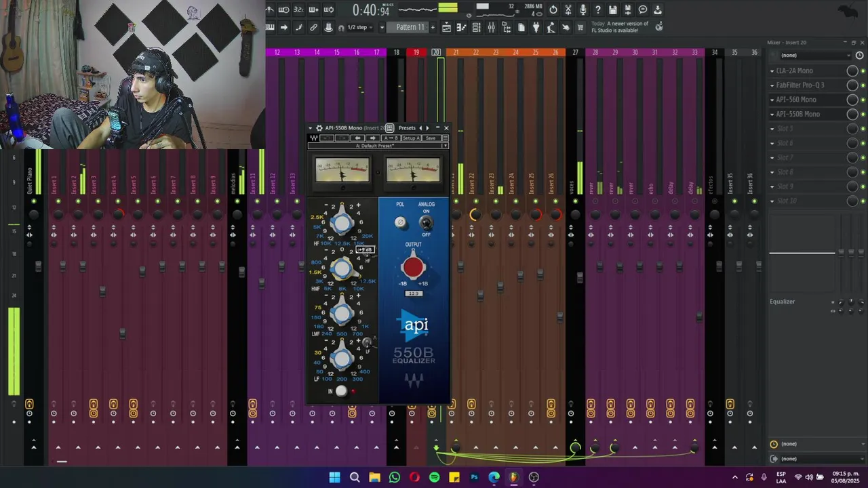Image resolution: width=868 pixels, height=488 pixels.
Task: Toggle the main snap magnet icon
Action: [x=341, y=28]
